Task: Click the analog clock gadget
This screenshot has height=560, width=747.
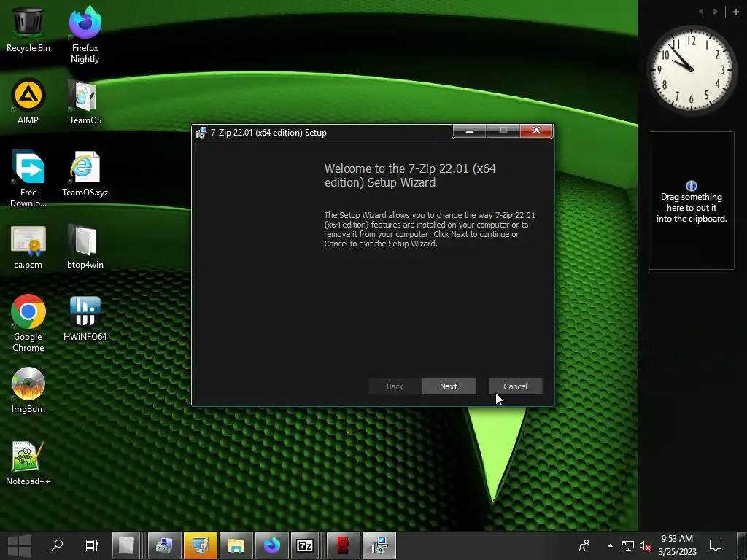Action: point(692,69)
